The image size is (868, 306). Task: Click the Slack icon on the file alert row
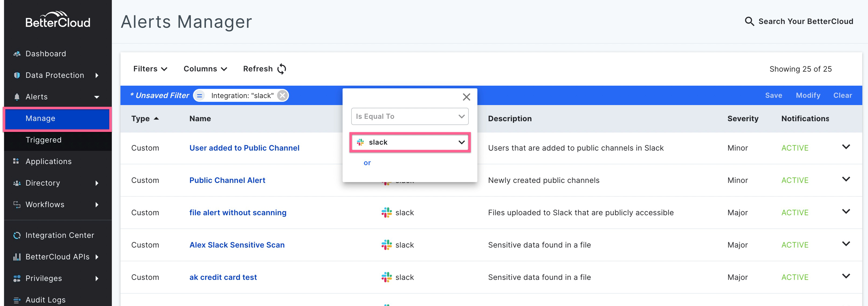[387, 213]
